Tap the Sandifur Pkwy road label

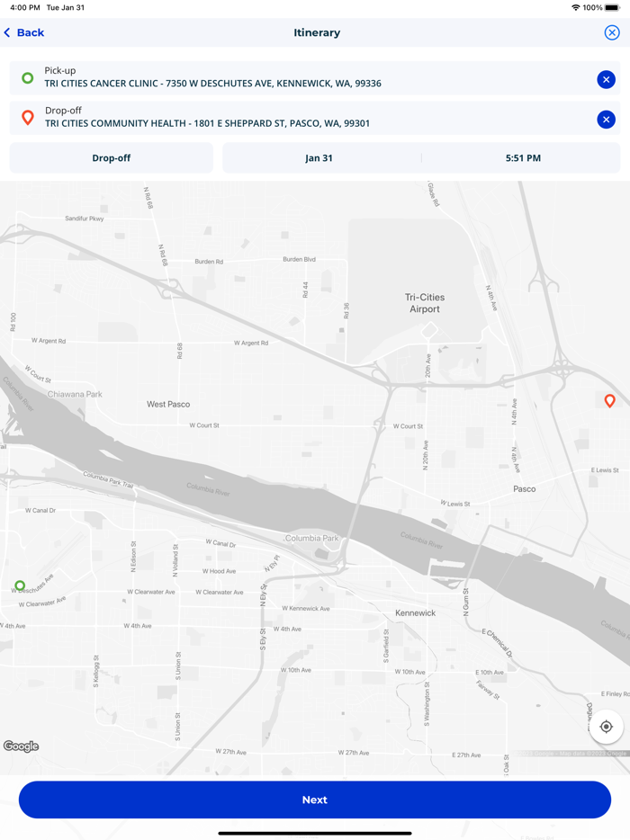(85, 219)
